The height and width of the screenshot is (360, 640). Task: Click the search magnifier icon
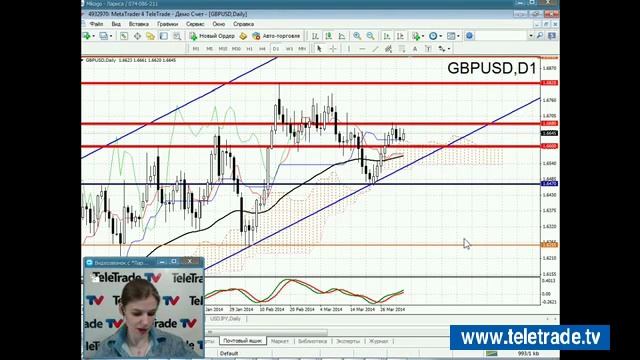540,36
